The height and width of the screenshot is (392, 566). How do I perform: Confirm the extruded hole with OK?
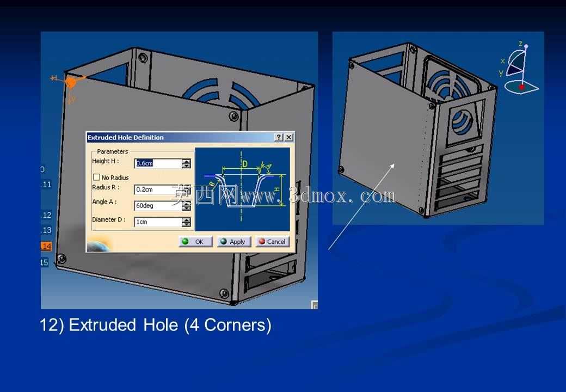pyautogui.click(x=195, y=242)
